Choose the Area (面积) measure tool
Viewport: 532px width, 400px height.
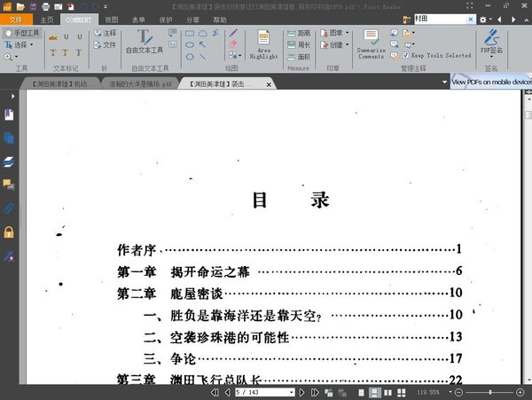(299, 57)
